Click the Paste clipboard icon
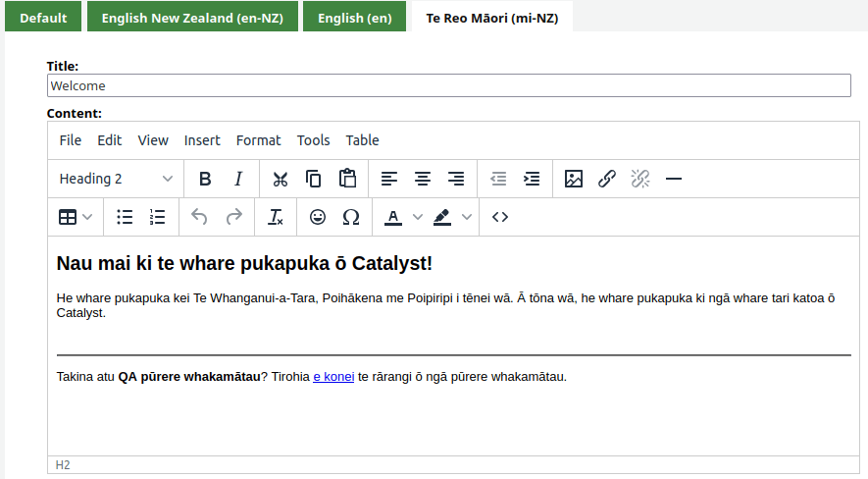 coord(347,179)
